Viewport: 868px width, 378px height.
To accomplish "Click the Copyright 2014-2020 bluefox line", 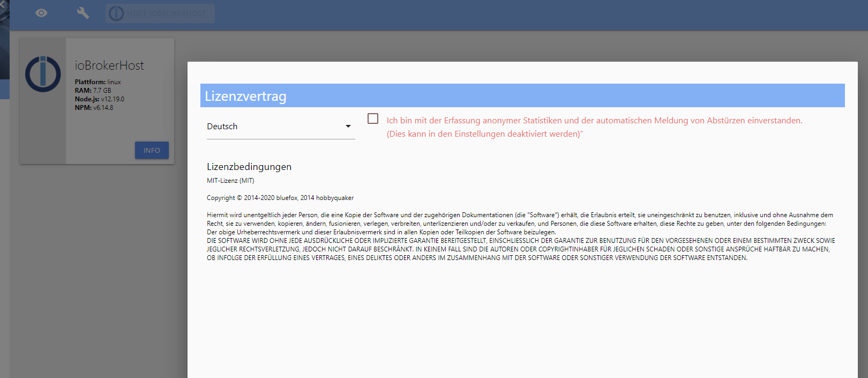I will (280, 198).
